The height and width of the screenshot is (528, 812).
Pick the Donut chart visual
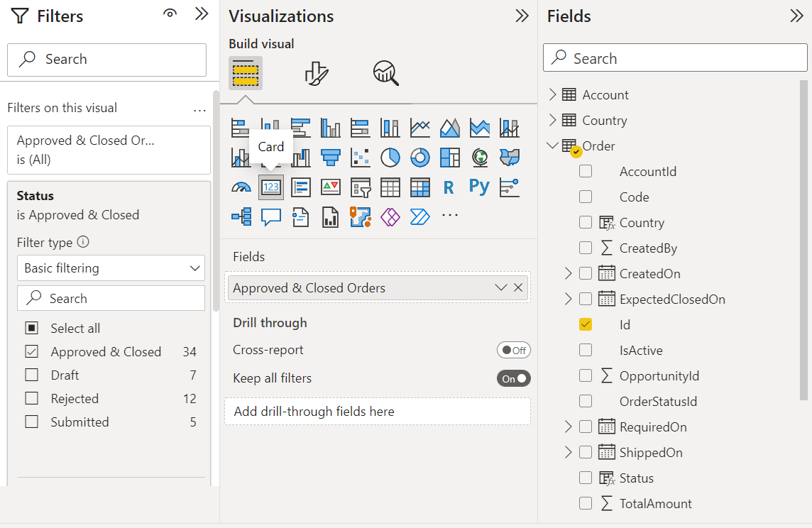[420, 157]
